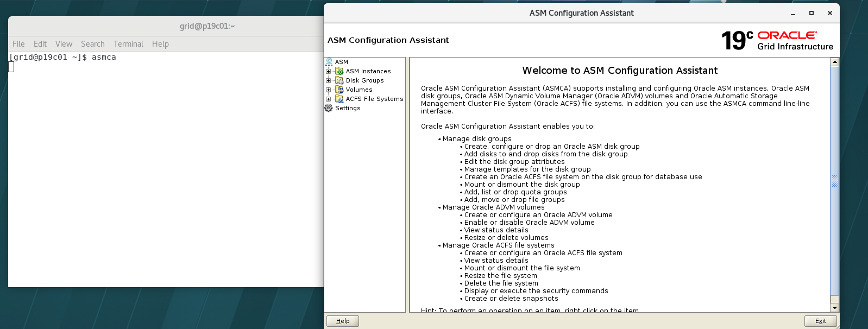Expand the ACFS File Systems node
This screenshot has height=329, width=868.
[x=328, y=99]
